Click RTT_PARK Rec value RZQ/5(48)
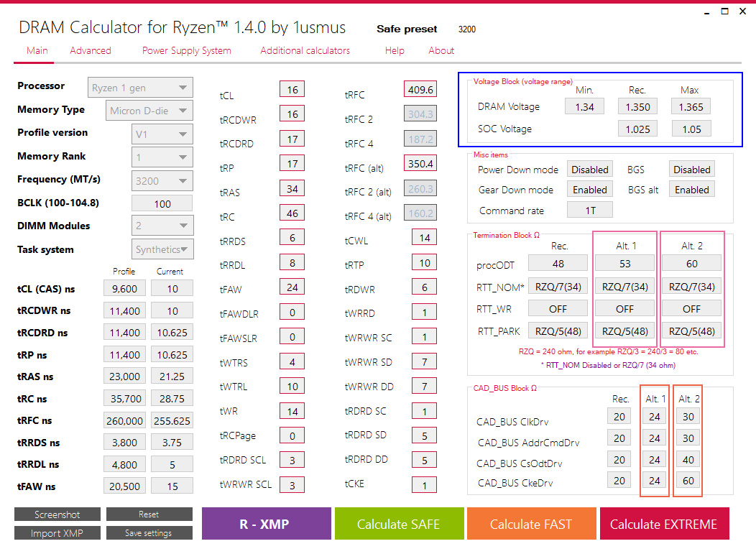The height and width of the screenshot is (554, 756). click(x=558, y=331)
